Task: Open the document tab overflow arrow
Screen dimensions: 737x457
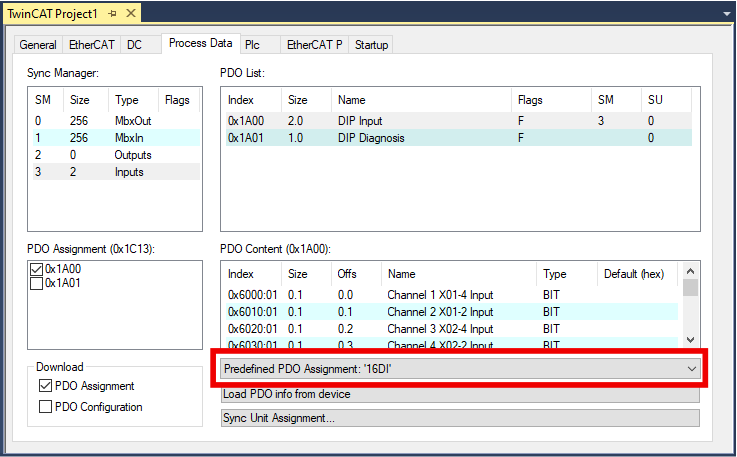Action: [x=727, y=14]
